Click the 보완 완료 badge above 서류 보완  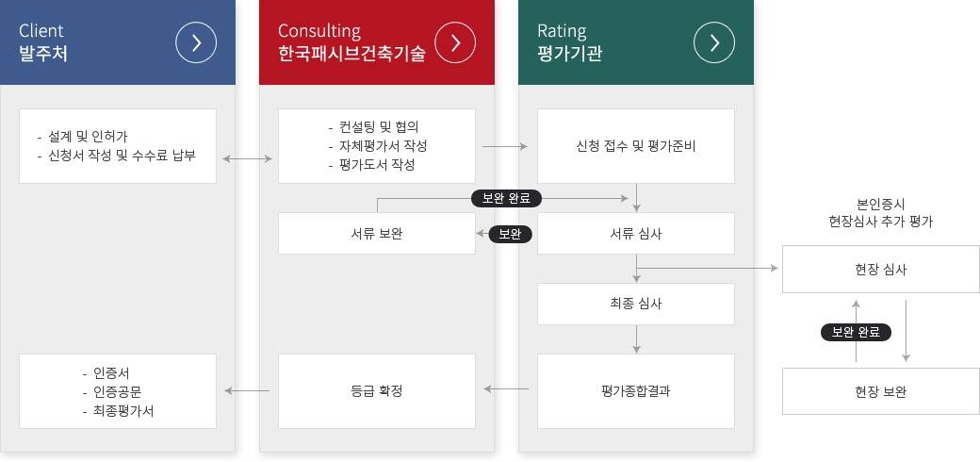click(506, 199)
